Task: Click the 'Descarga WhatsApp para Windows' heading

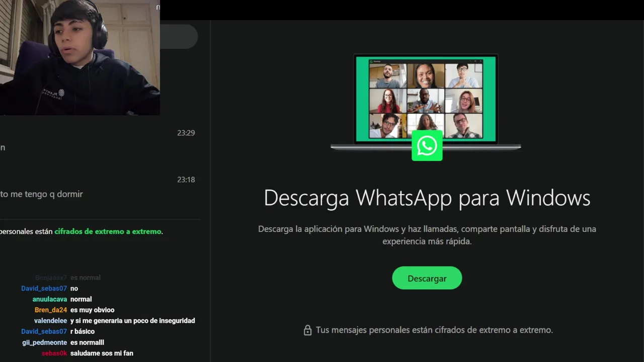Action: click(x=427, y=198)
